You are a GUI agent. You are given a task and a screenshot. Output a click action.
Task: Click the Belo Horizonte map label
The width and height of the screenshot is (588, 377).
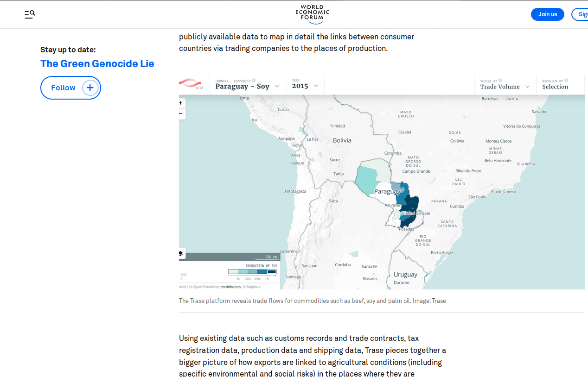tap(498, 161)
